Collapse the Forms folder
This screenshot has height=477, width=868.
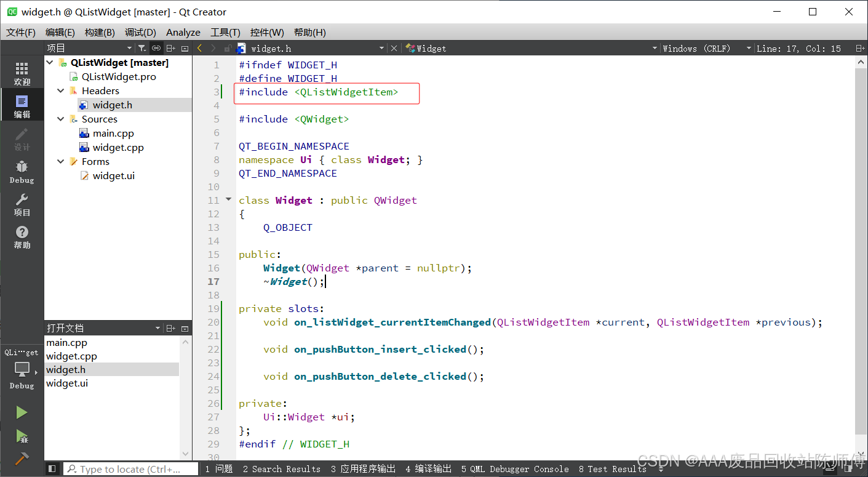(x=61, y=161)
